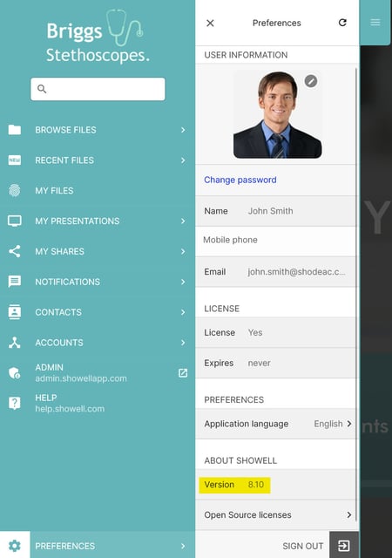392x558 pixels.
Task: Open admin.showellapp.com link
Action: click(x=81, y=378)
